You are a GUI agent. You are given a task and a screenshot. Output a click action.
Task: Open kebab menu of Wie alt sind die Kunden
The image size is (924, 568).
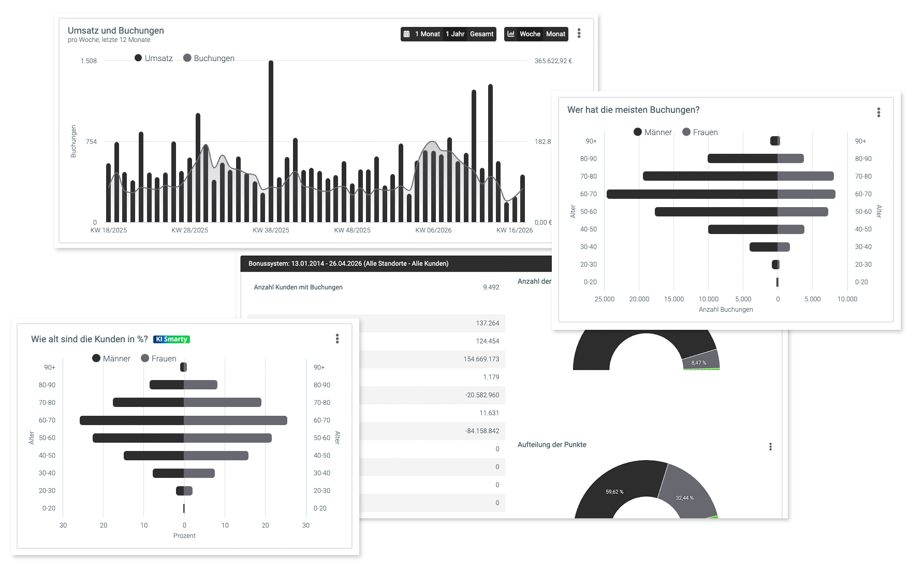click(337, 339)
